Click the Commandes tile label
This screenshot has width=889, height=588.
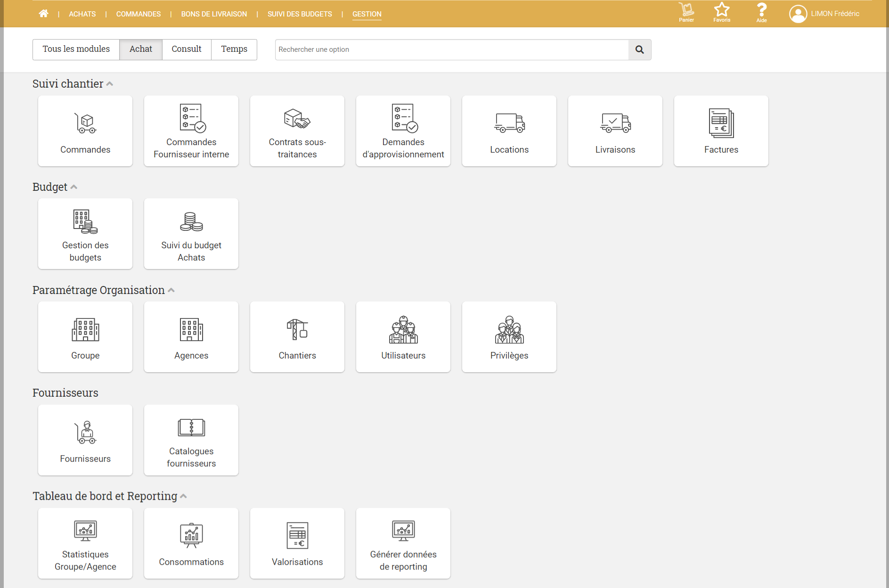pyautogui.click(x=85, y=150)
